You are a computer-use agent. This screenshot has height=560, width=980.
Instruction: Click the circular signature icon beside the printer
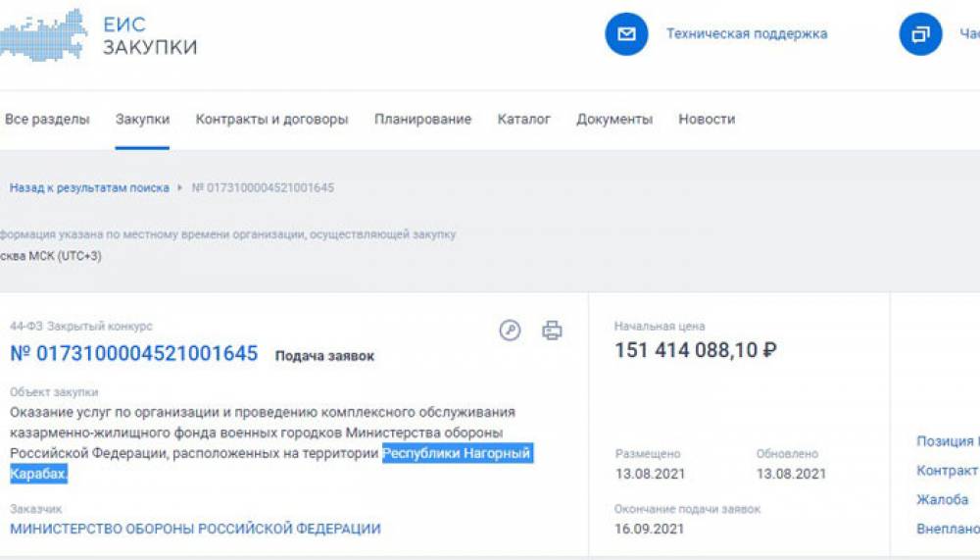point(510,331)
